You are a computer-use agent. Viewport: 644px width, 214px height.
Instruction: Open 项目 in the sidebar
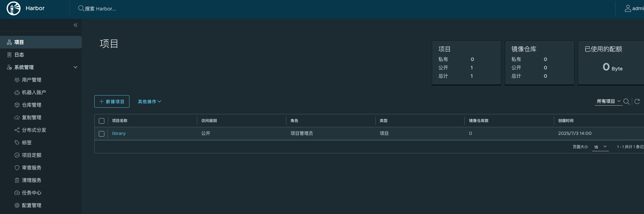pyautogui.click(x=41, y=42)
